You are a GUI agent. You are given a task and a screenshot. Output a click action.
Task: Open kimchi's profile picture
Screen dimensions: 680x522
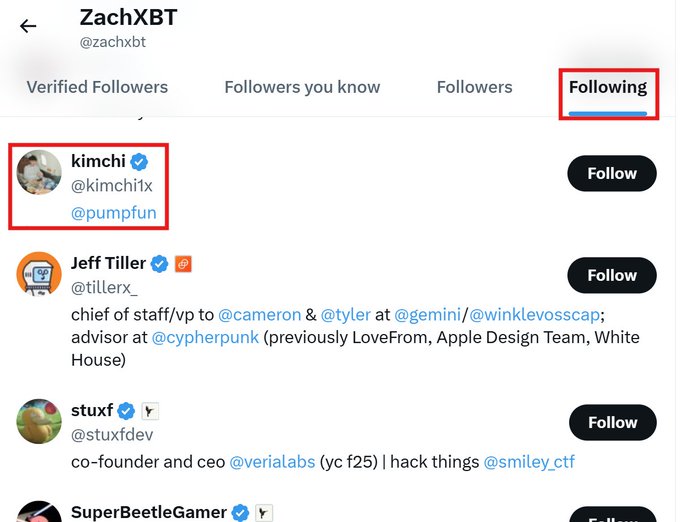point(39,172)
